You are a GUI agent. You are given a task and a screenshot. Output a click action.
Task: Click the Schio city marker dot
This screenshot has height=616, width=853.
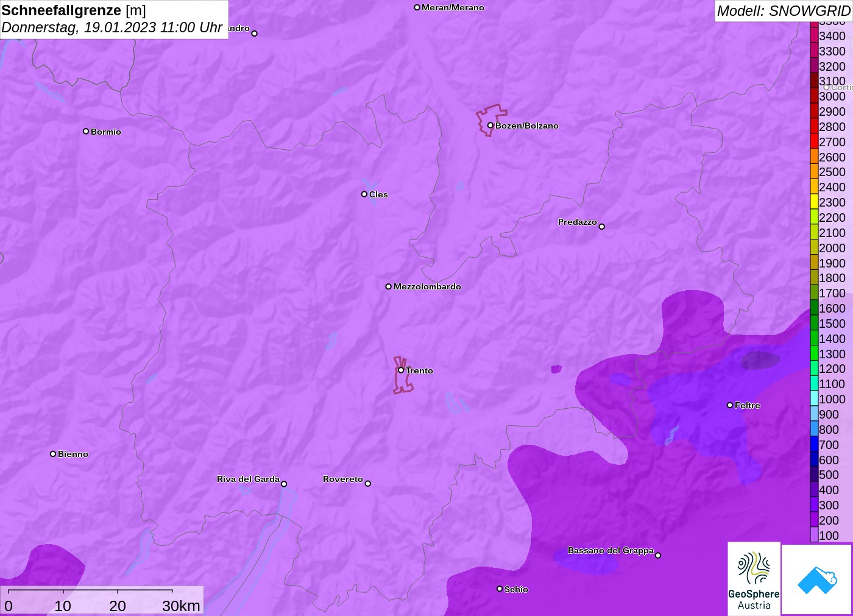500,589
